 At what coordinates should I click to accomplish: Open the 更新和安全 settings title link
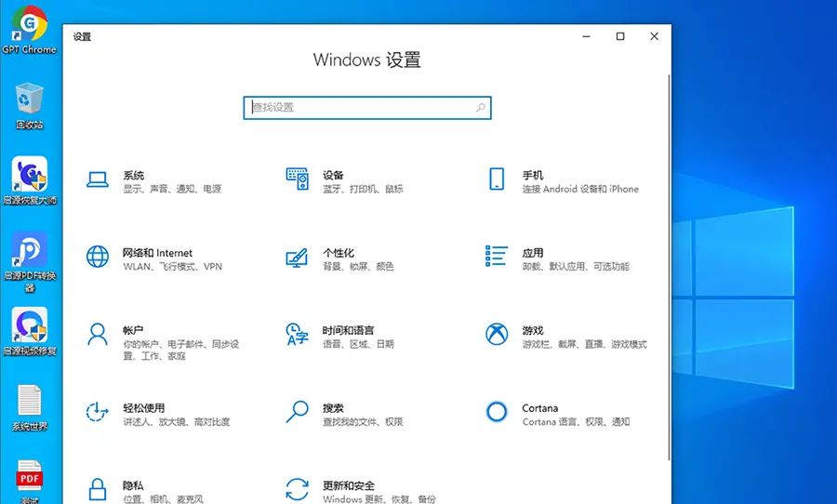[x=348, y=485]
